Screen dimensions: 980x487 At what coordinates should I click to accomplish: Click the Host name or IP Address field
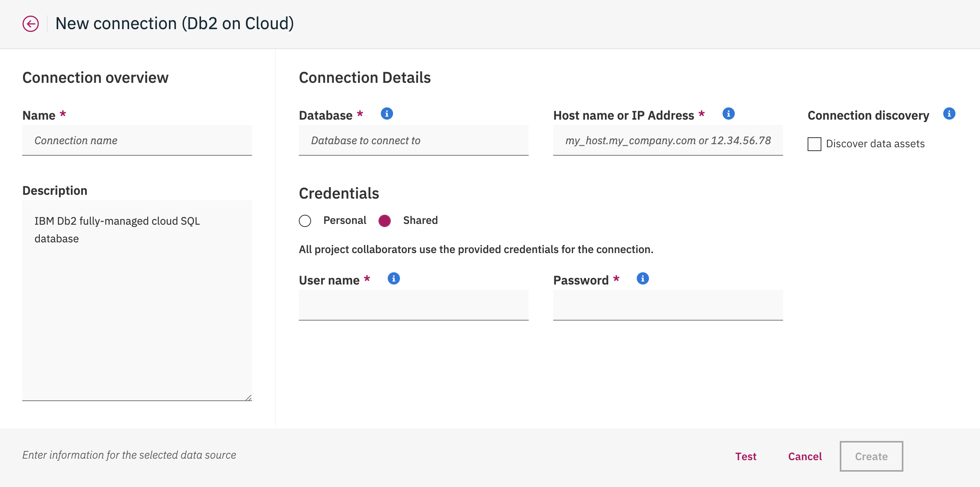[668, 140]
